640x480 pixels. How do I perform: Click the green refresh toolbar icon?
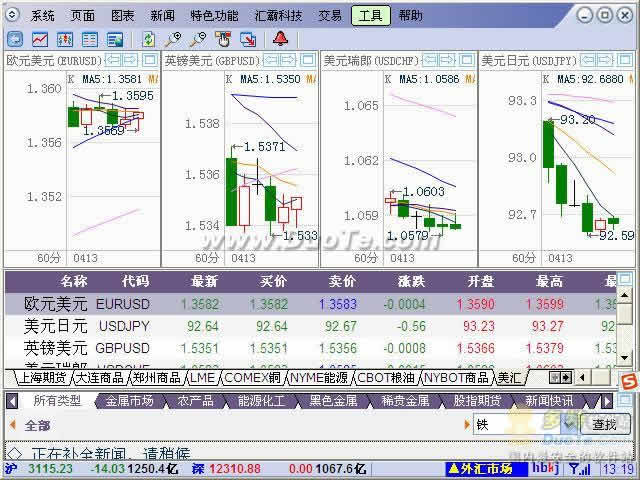148,39
